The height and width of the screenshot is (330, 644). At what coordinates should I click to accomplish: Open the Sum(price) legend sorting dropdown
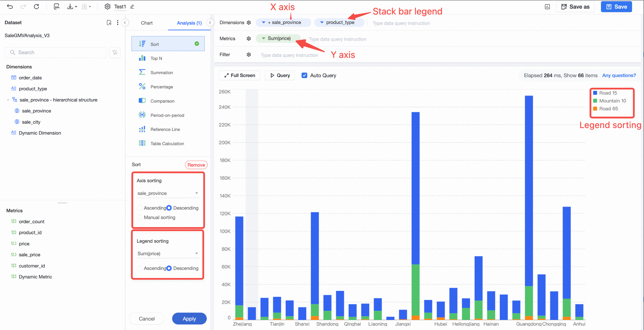(x=168, y=253)
